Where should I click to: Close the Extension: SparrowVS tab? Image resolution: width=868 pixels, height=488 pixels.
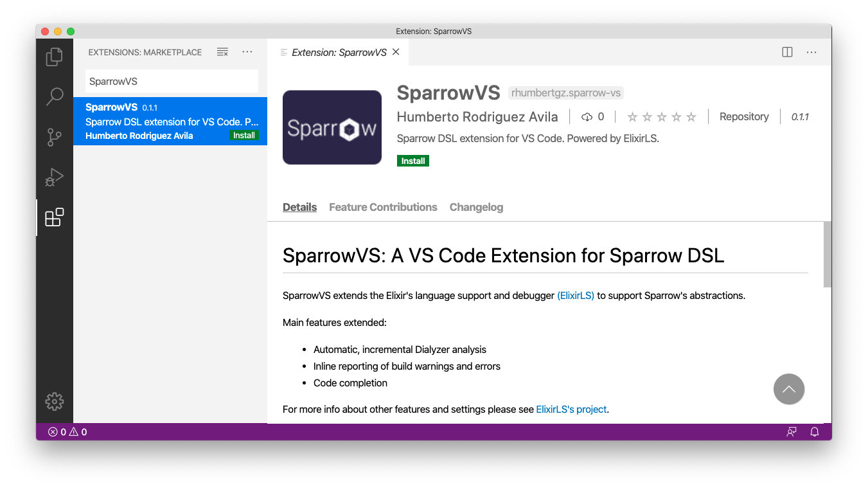[x=396, y=52]
